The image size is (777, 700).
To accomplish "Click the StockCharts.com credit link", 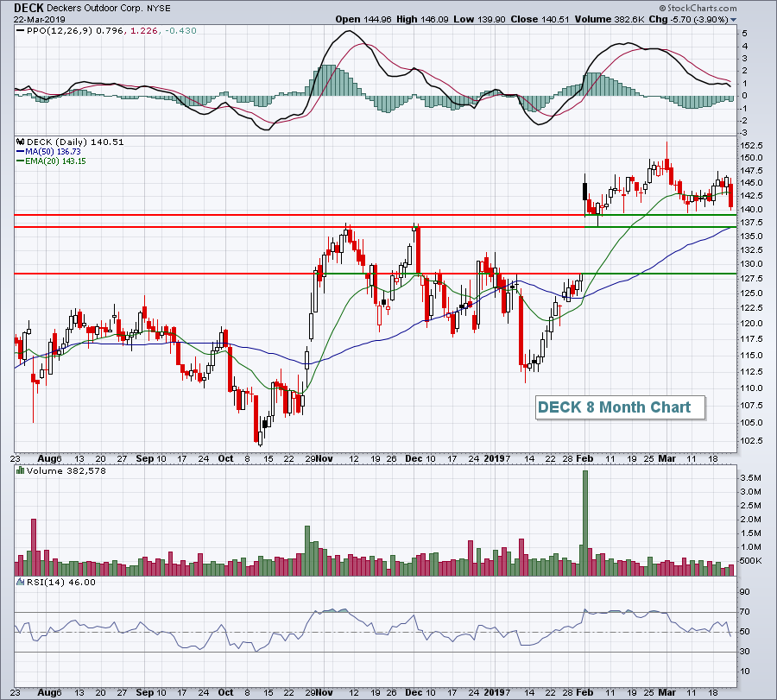I will pyautogui.click(x=698, y=8).
